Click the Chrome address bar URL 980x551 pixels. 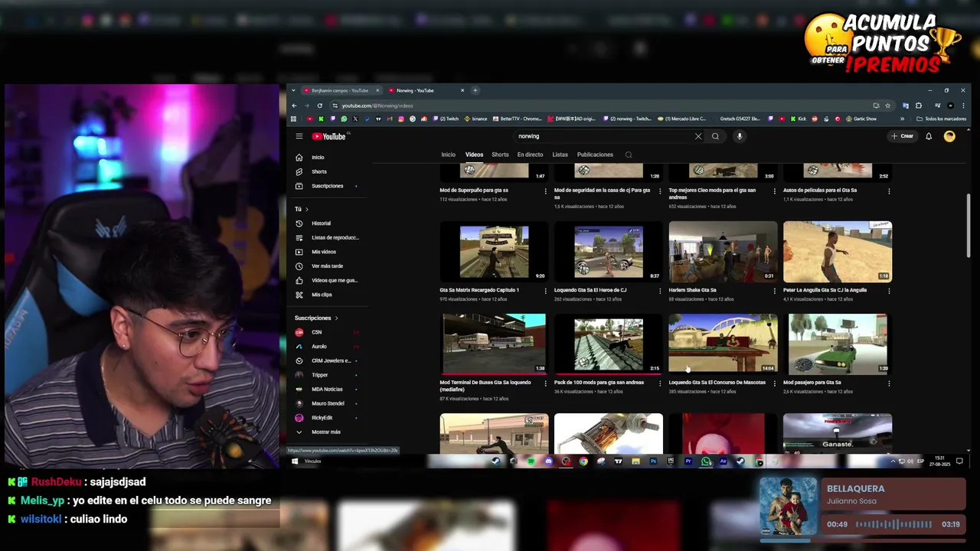tap(377, 106)
